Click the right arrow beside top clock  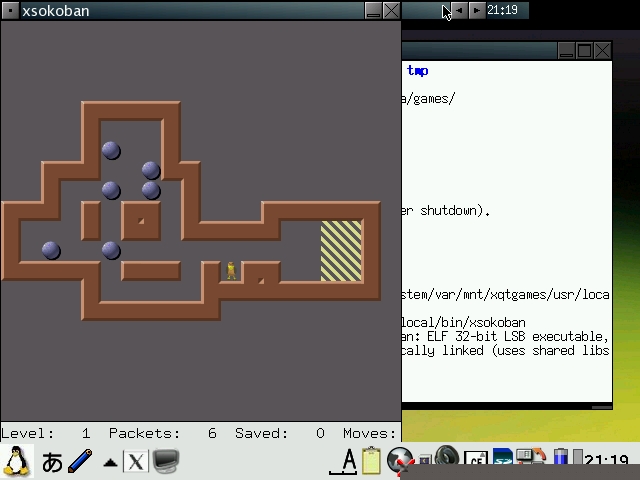tap(476, 10)
